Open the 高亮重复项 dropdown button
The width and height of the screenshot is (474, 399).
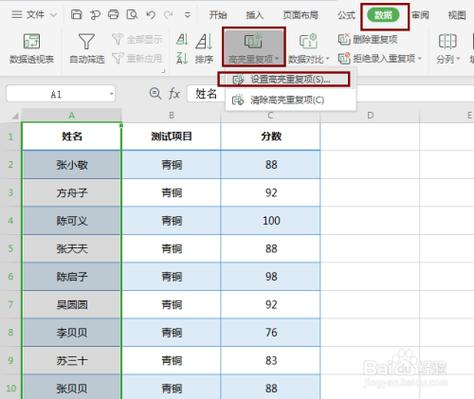click(254, 47)
